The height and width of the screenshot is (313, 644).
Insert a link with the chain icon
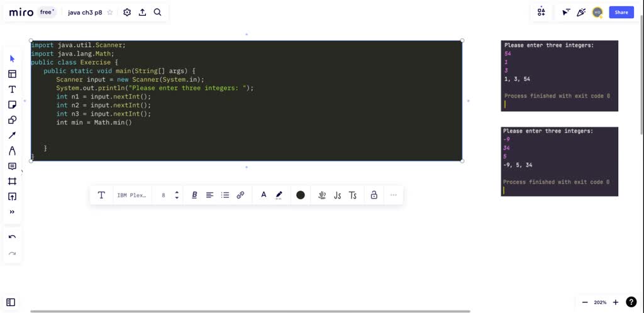(241, 195)
